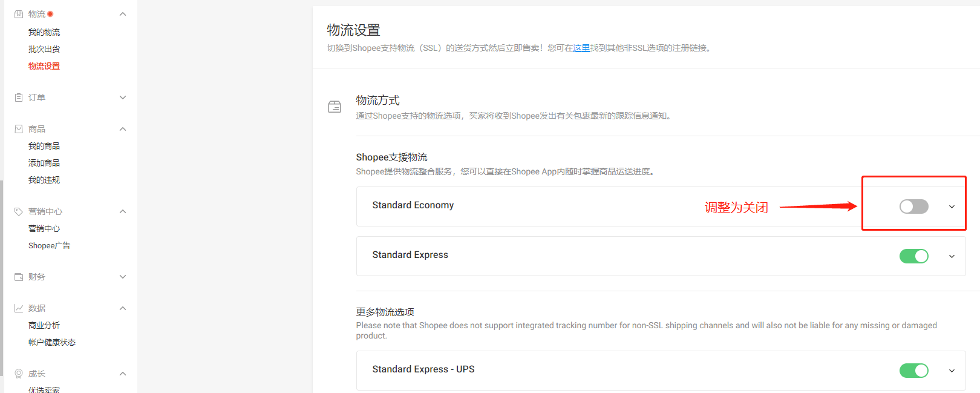Image resolution: width=980 pixels, height=393 pixels.
Task: Expand the 财务 sidebar section
Action: click(123, 277)
